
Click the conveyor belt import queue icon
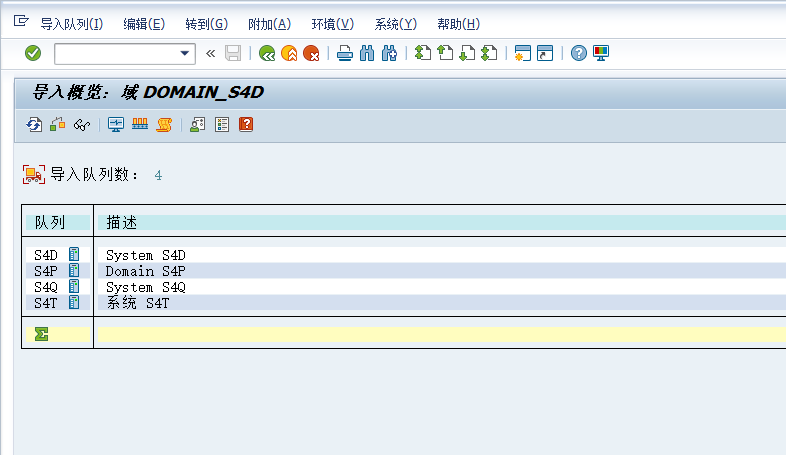[x=140, y=124]
